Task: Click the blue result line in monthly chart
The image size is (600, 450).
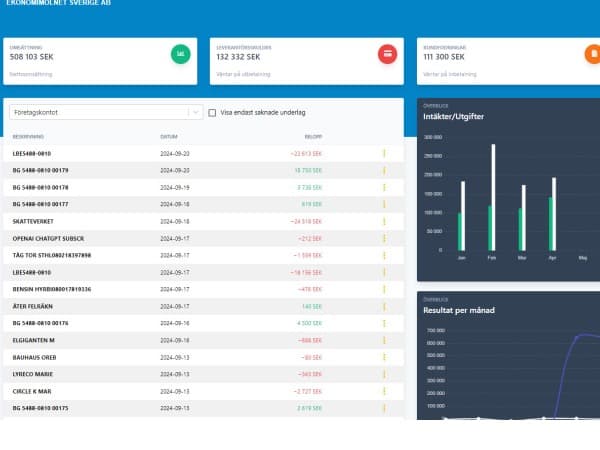Action: pyautogui.click(x=566, y=367)
